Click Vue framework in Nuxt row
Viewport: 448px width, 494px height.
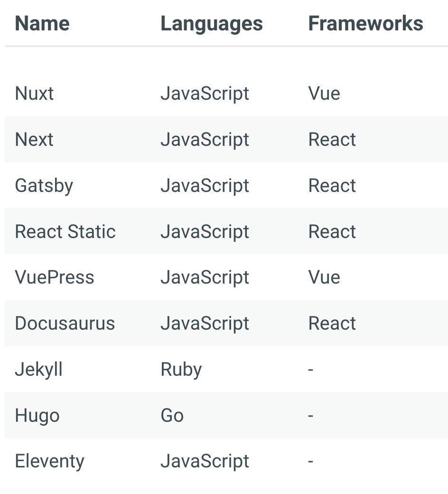coord(324,94)
